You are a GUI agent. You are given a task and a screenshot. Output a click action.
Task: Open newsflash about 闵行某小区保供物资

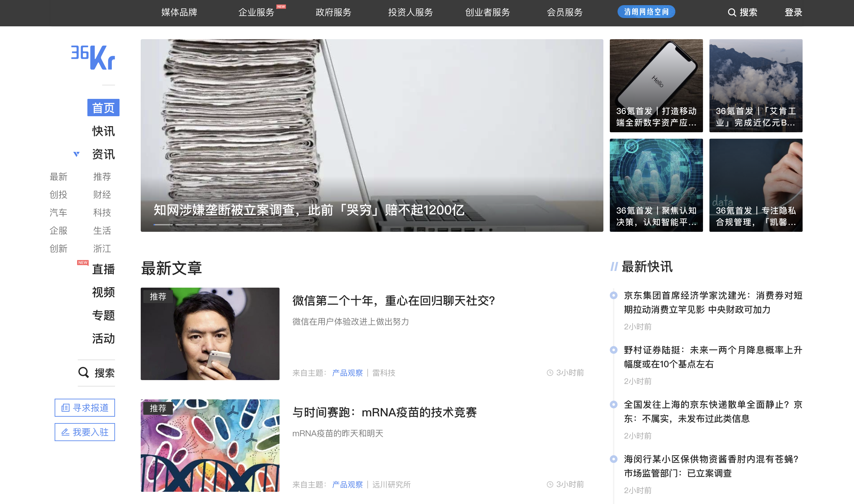pyautogui.click(x=711, y=466)
